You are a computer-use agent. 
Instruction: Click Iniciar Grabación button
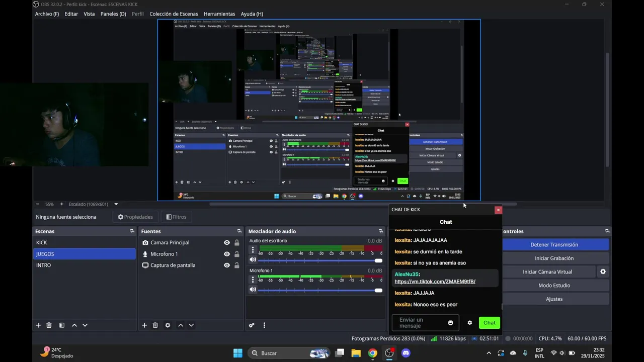(x=554, y=258)
